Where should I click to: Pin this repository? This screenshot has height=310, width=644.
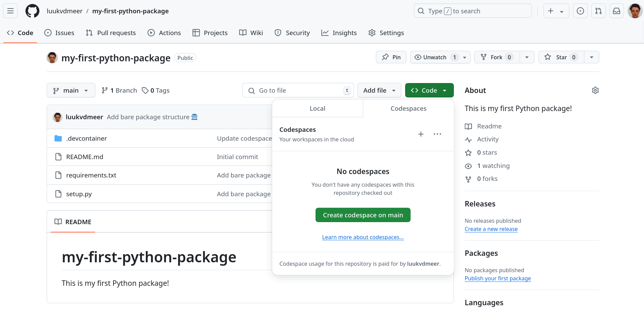(x=391, y=57)
